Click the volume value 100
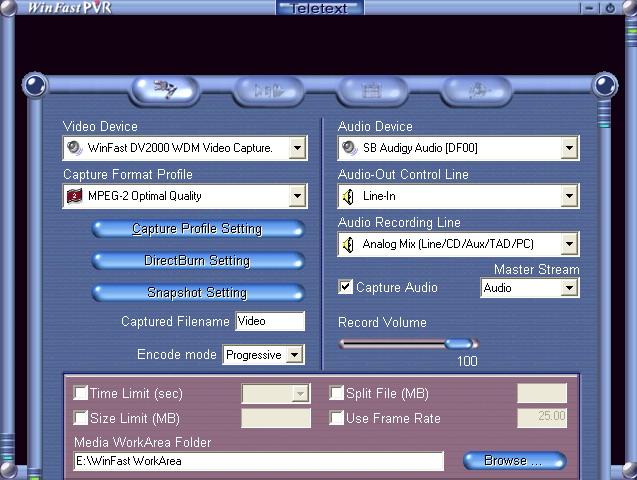 467,361
